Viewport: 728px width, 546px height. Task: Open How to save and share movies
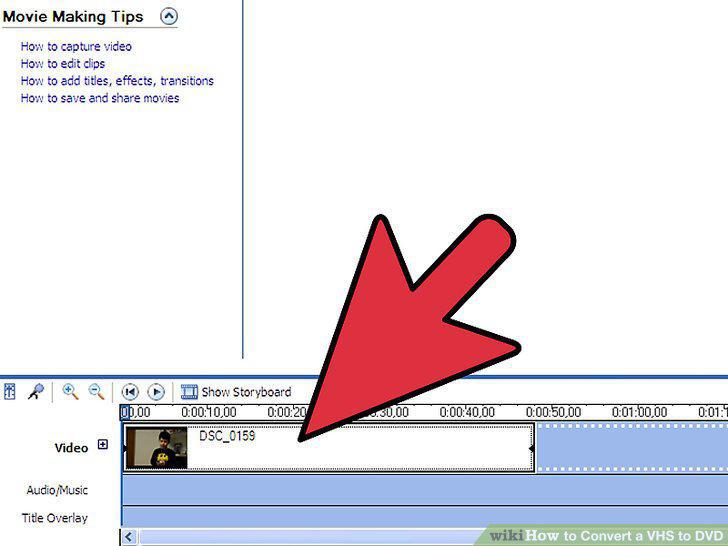coord(100,98)
